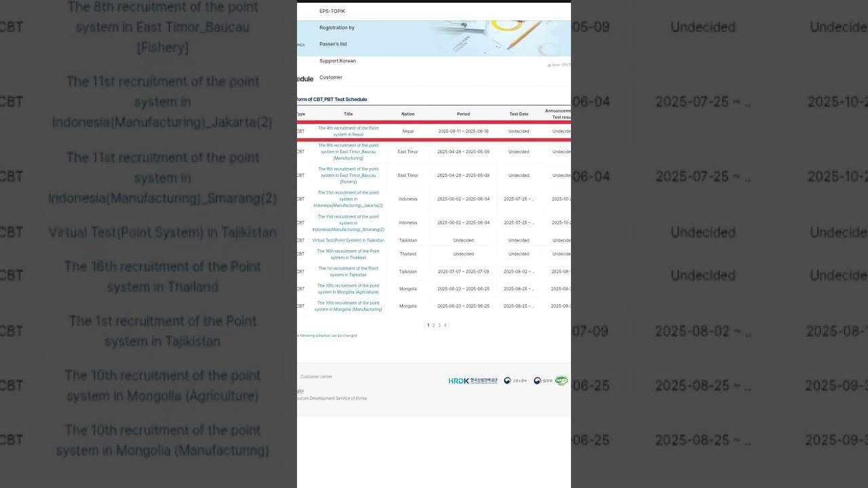Click the Nation column header
This screenshot has width=868, height=488.
point(408,114)
